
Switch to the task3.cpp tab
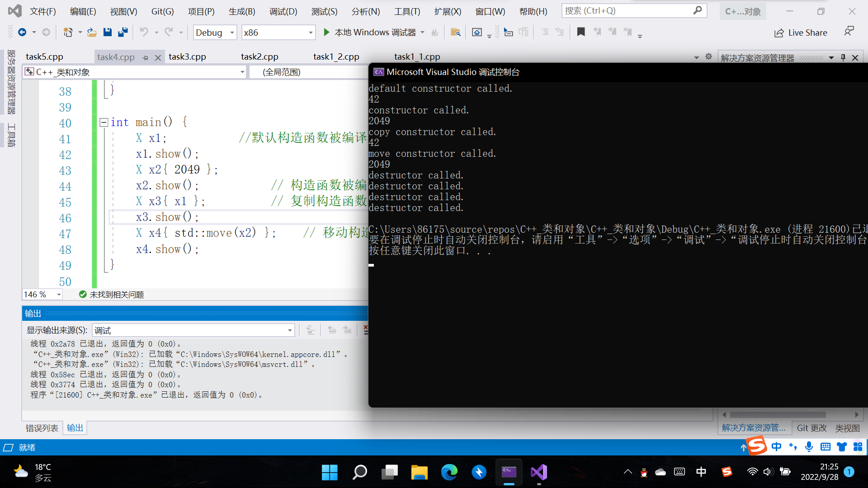(x=187, y=56)
